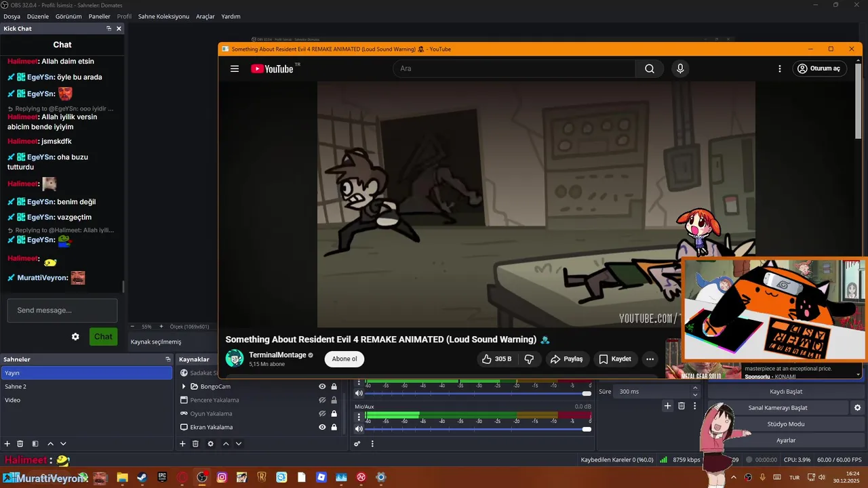Open virtual camera settings gear
The width and height of the screenshot is (868, 488).
click(x=857, y=408)
